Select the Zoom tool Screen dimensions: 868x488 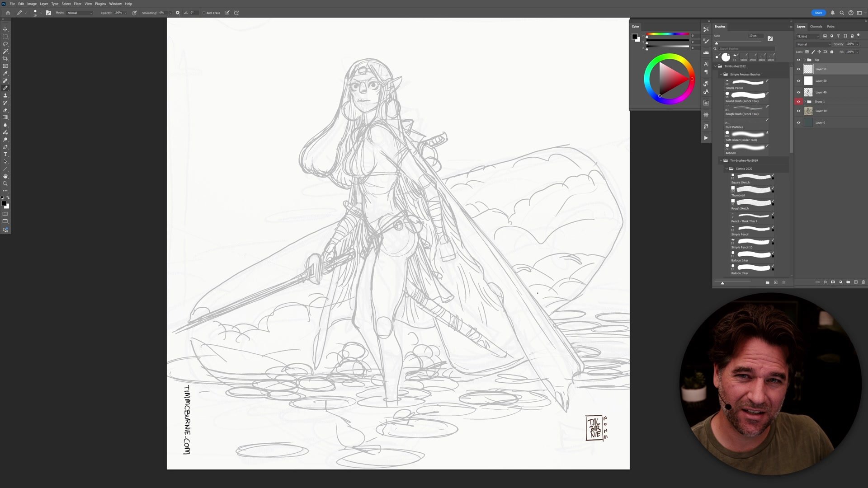point(5,183)
